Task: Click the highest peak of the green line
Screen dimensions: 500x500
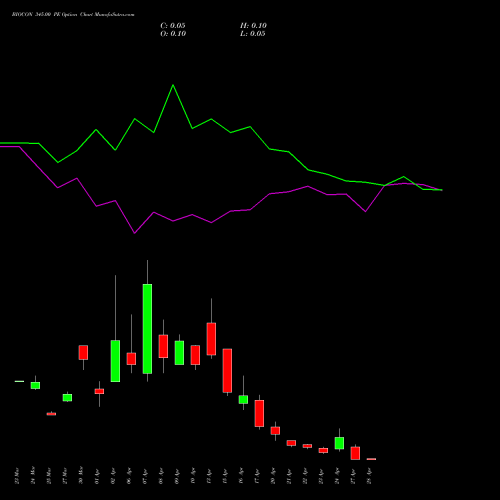Action: pos(173,85)
